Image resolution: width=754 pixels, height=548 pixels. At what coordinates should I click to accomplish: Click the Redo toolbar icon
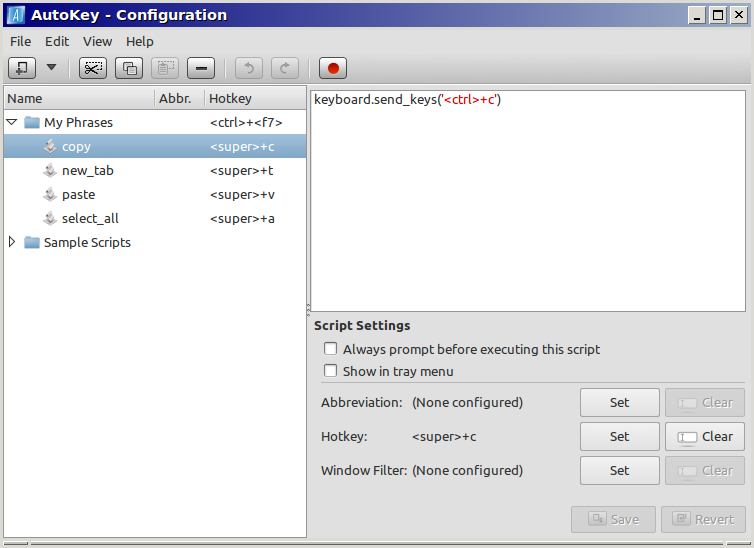click(x=285, y=68)
